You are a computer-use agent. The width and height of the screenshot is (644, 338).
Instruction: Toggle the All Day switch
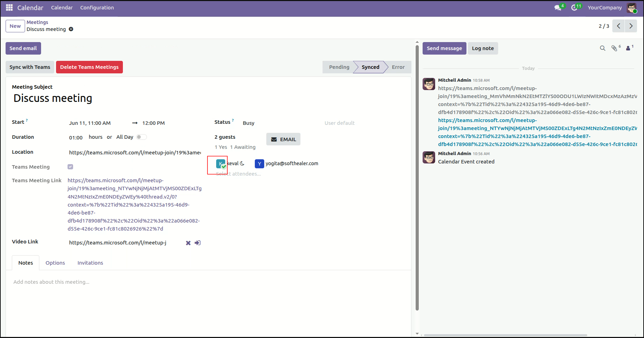pyautogui.click(x=141, y=137)
